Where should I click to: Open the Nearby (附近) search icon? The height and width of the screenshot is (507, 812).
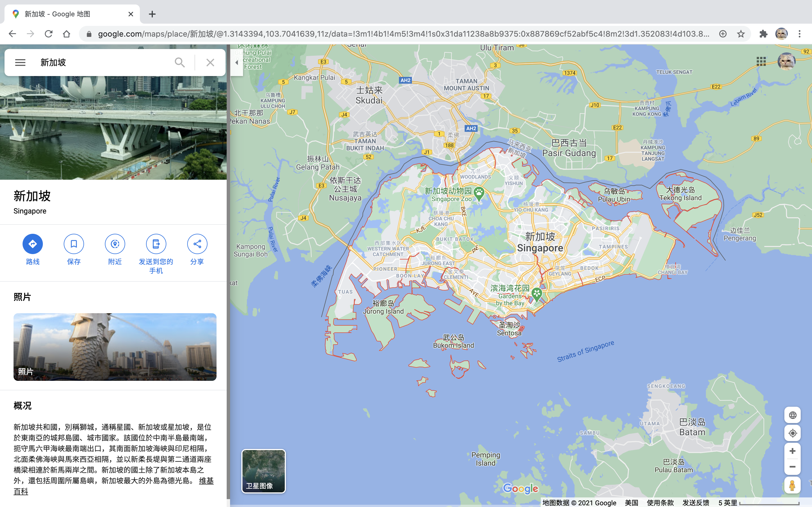[x=115, y=244]
